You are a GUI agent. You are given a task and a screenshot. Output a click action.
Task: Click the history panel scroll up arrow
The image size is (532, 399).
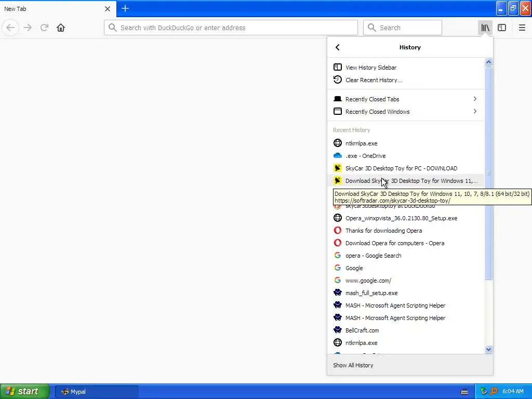tap(488, 62)
